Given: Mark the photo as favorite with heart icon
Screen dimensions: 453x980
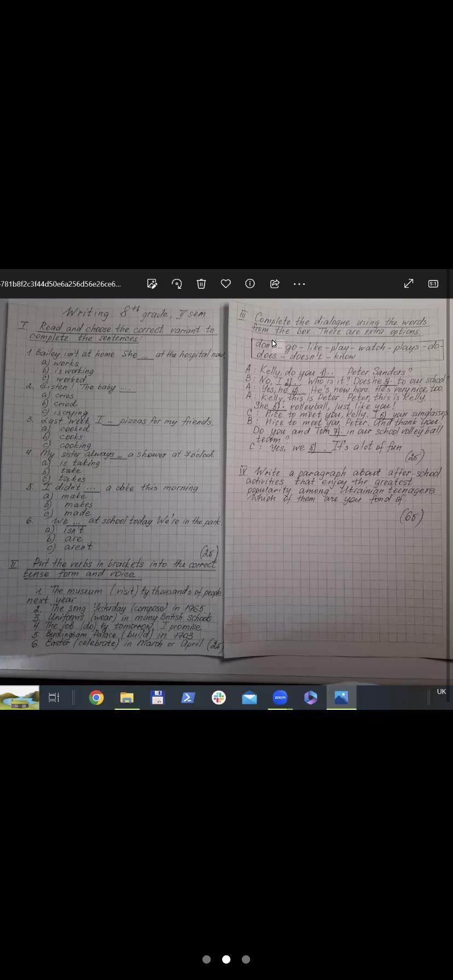Looking at the screenshot, I should [x=225, y=284].
